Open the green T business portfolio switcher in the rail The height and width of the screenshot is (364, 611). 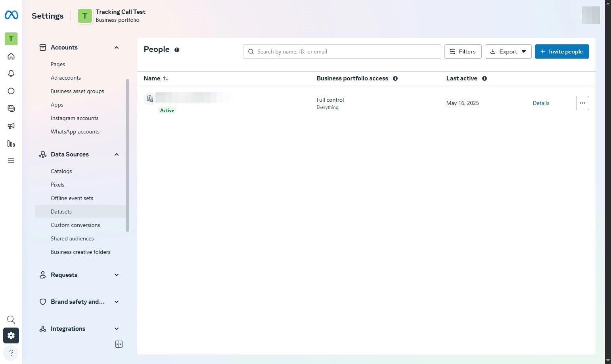pyautogui.click(x=11, y=39)
